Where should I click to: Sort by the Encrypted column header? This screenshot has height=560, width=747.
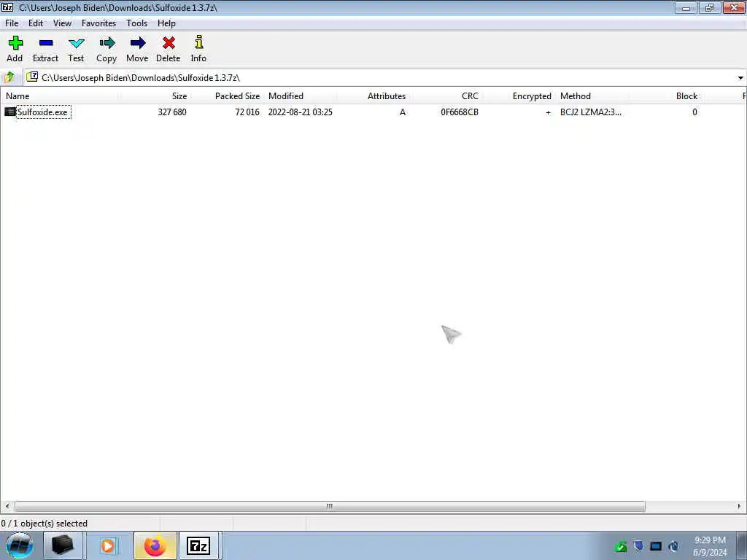tap(519, 96)
